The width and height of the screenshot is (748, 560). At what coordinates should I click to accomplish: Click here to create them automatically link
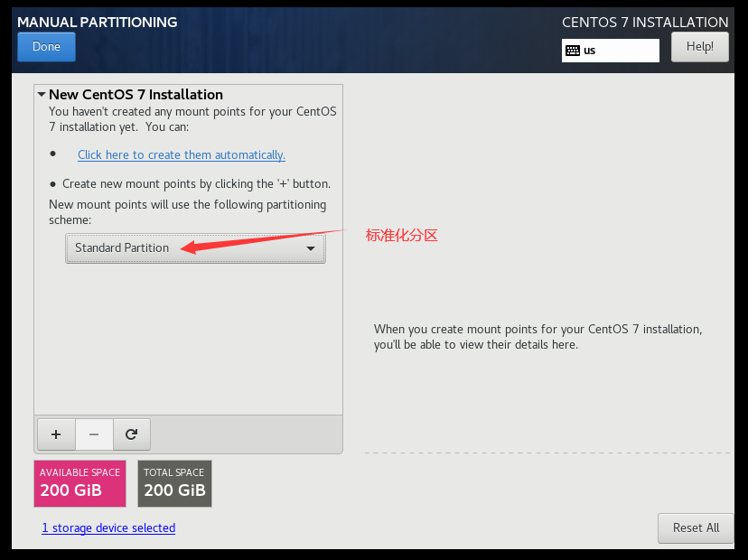(x=182, y=155)
